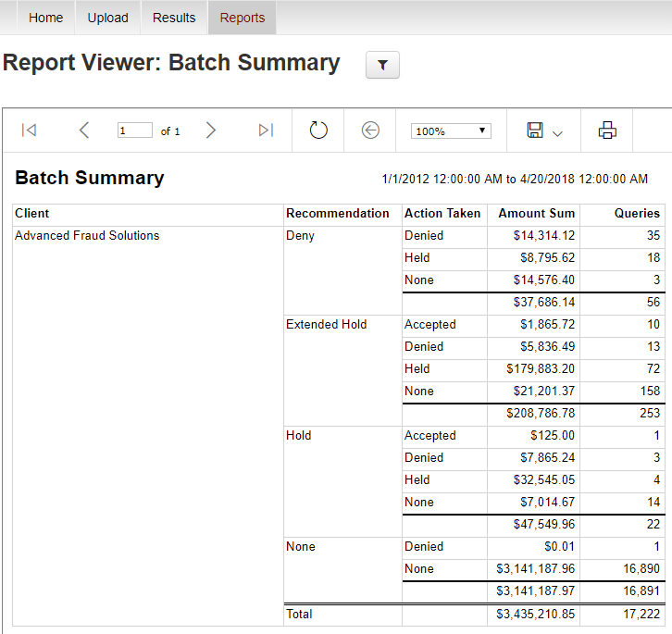Click Hold subtotal $47,549.96
The width and height of the screenshot is (672, 634).
pyautogui.click(x=544, y=524)
